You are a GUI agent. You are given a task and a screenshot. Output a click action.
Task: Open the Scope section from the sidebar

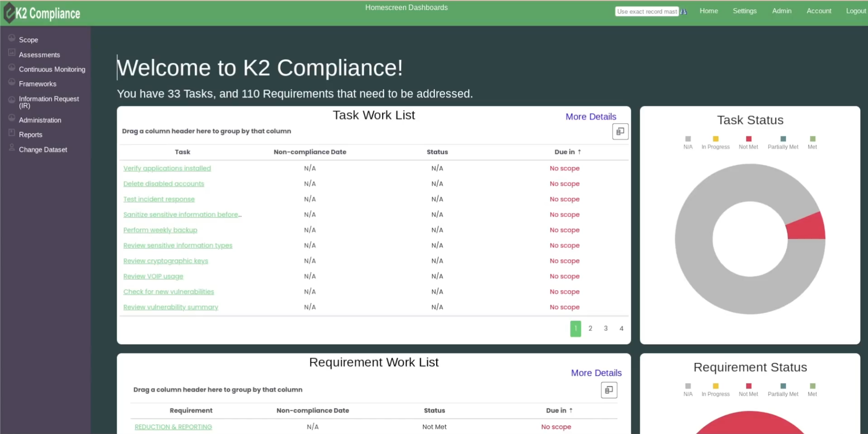[x=11, y=39]
